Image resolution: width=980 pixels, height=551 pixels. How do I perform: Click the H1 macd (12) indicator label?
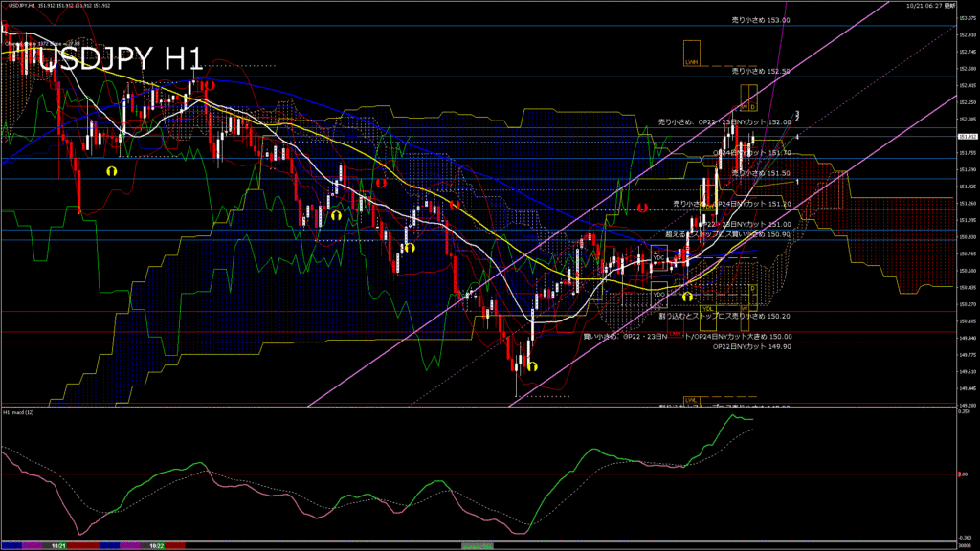[x=20, y=412]
